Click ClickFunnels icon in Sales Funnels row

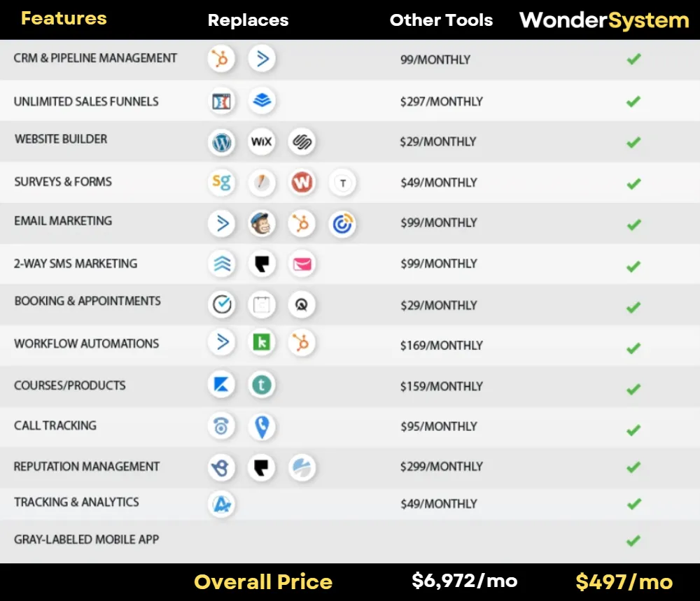221,101
